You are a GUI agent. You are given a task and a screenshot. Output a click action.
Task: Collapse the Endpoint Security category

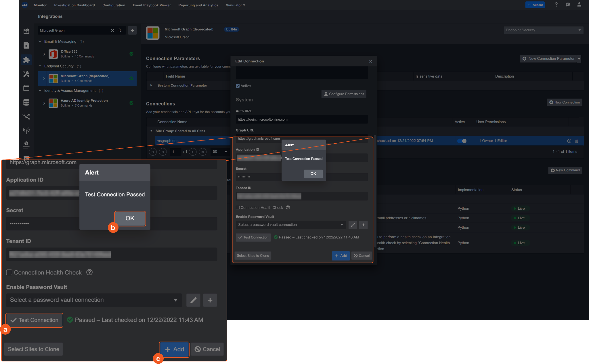coord(40,66)
